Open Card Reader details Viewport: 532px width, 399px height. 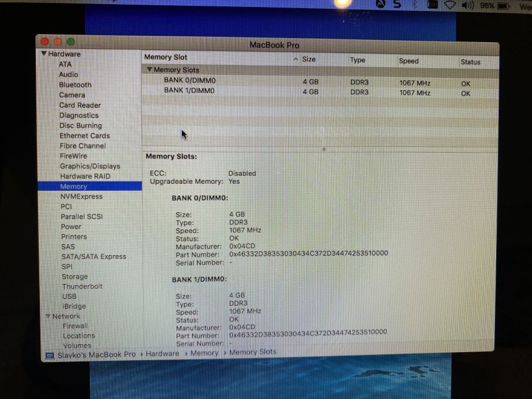point(80,105)
